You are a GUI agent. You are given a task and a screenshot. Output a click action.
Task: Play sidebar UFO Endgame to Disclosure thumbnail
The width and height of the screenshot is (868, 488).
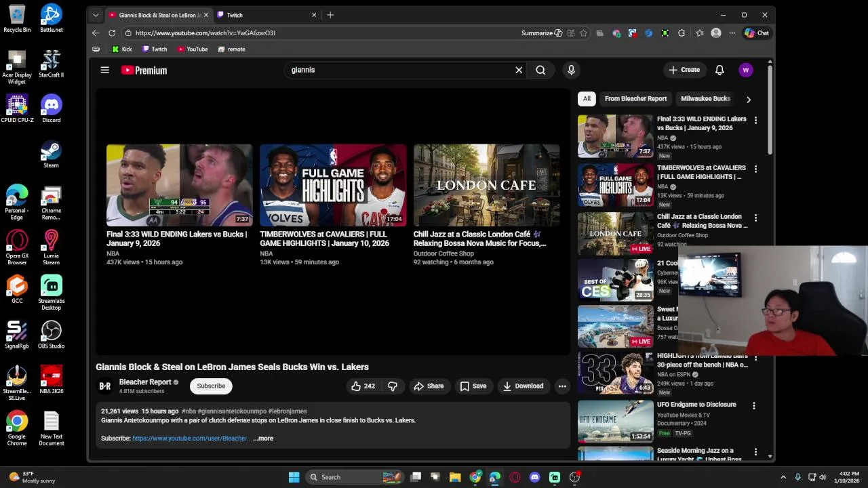point(615,420)
